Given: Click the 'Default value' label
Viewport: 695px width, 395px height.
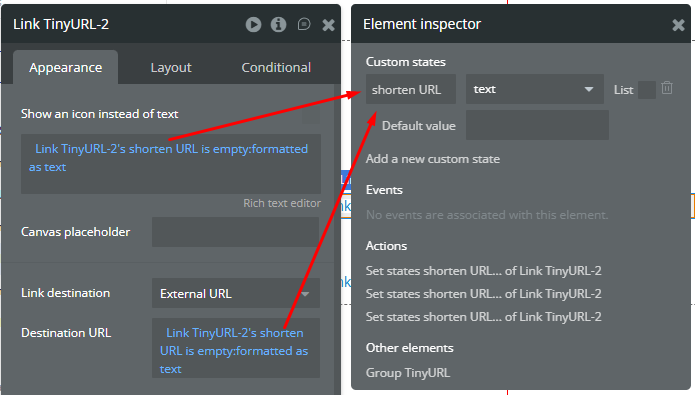Looking at the screenshot, I should point(419,126).
